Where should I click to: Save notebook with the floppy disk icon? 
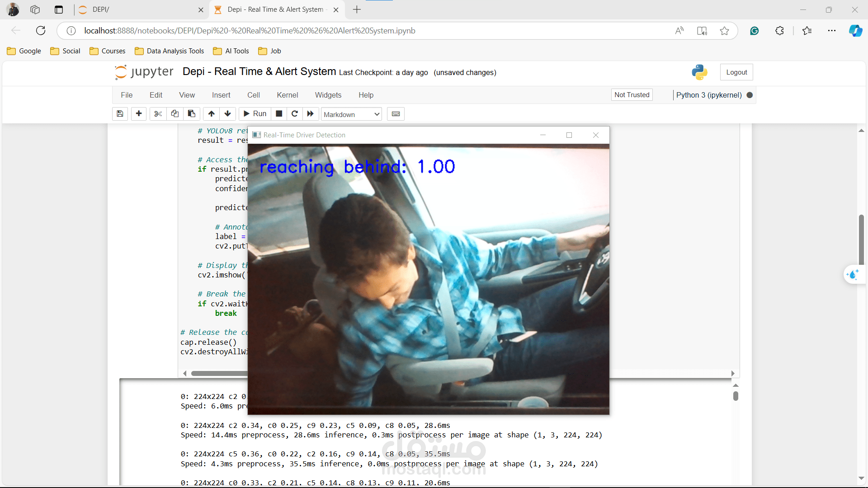coord(120,114)
